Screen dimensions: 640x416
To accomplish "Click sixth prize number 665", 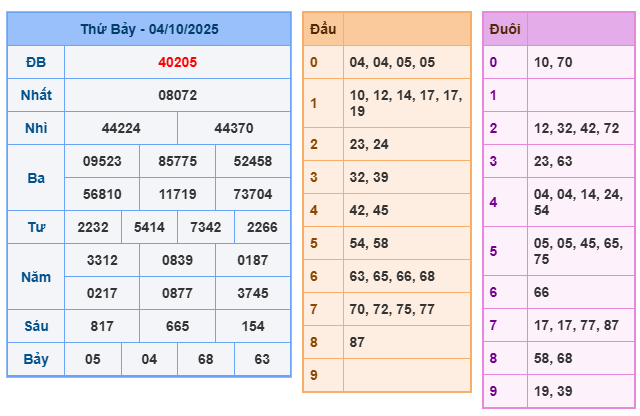I will pyautogui.click(x=177, y=326).
